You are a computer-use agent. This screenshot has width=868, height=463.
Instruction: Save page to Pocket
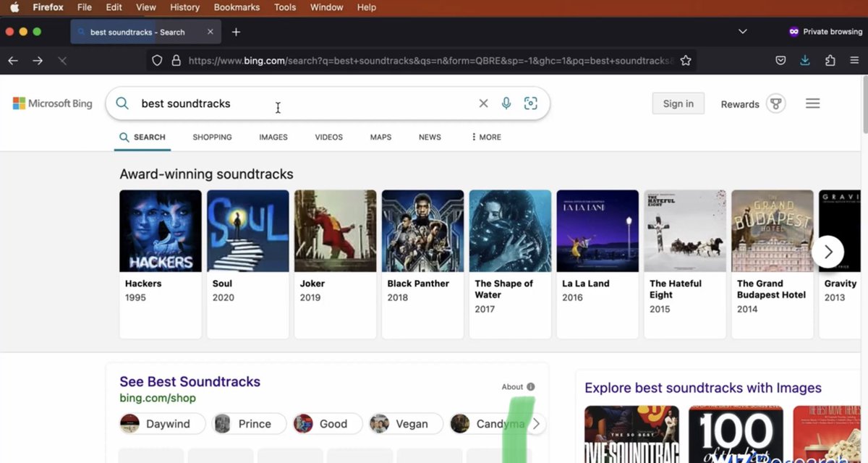[x=780, y=61]
